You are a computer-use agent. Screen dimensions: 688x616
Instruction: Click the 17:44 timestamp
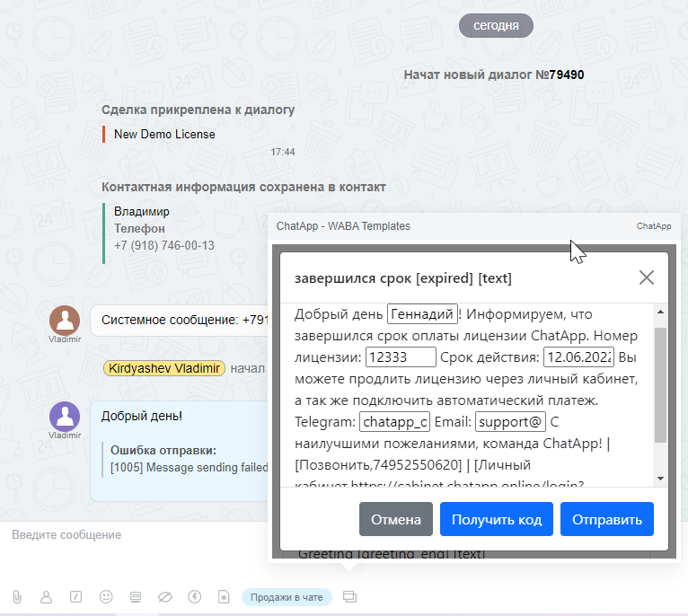(283, 153)
